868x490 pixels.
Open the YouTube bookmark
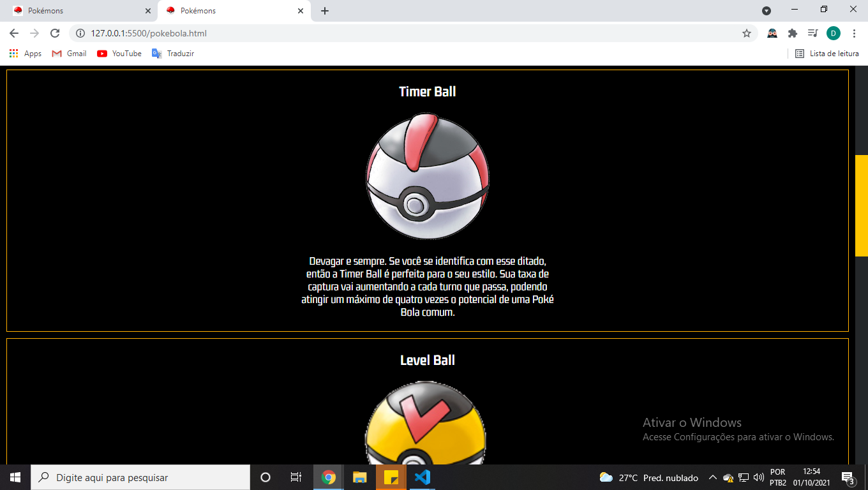tap(119, 54)
